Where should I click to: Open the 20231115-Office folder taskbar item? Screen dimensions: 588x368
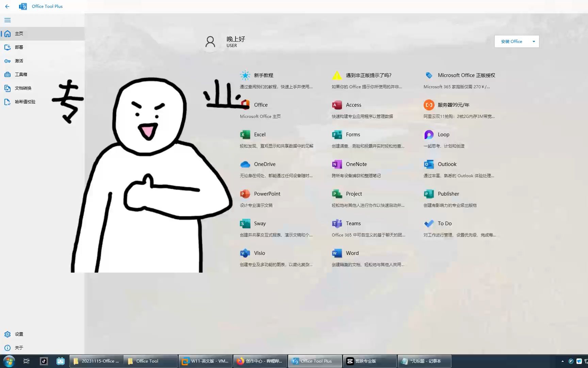coord(96,361)
